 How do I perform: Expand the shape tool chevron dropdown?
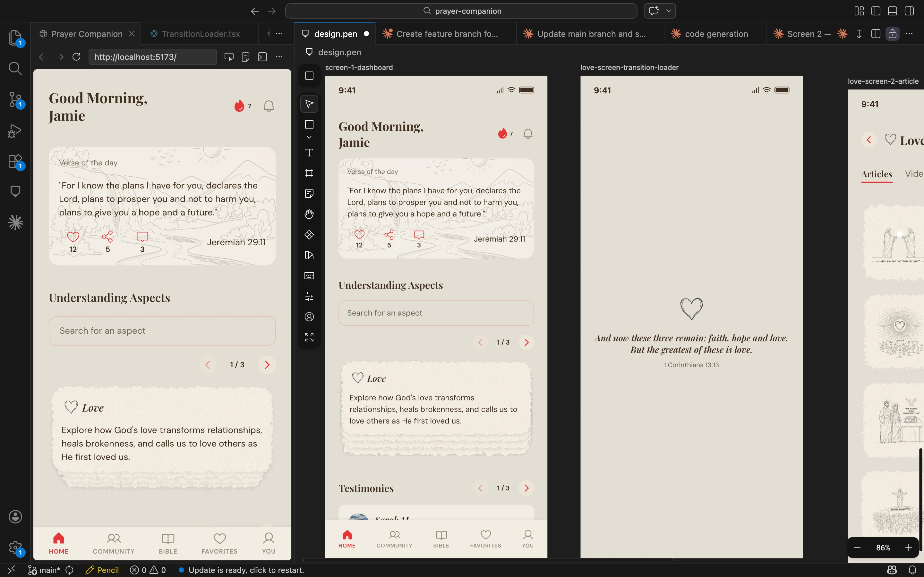pos(309,137)
